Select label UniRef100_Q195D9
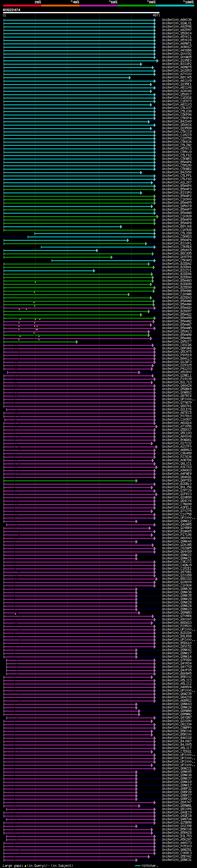The width and height of the screenshot is (197, 868). tap(177, 128)
